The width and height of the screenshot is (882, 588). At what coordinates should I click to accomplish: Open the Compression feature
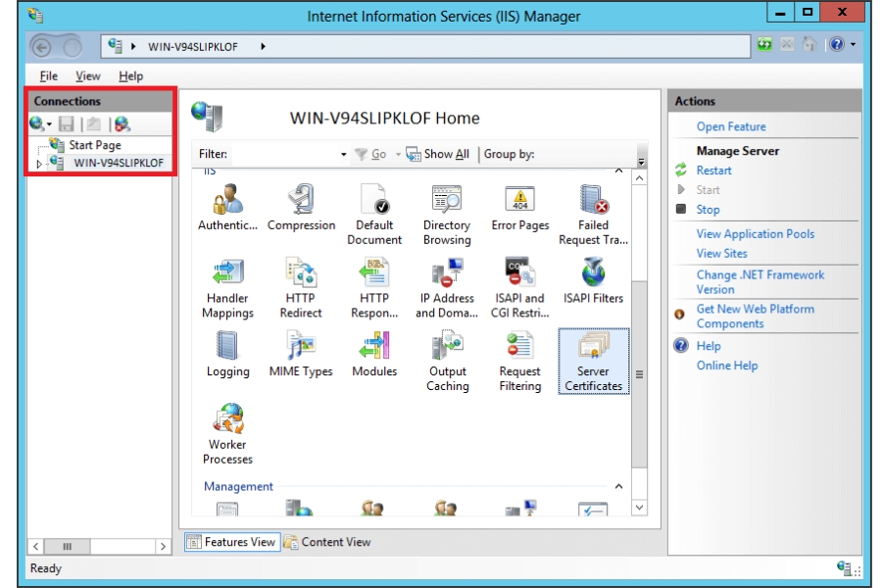(301, 207)
